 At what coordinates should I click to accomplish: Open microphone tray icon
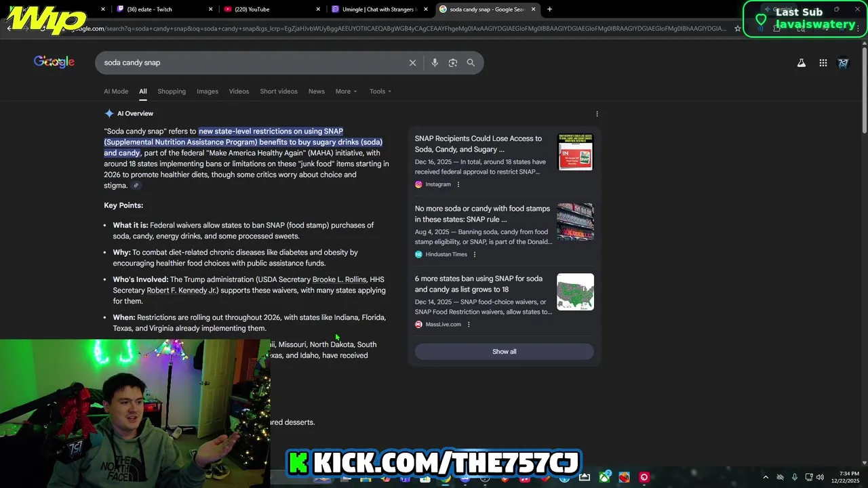pos(795,477)
